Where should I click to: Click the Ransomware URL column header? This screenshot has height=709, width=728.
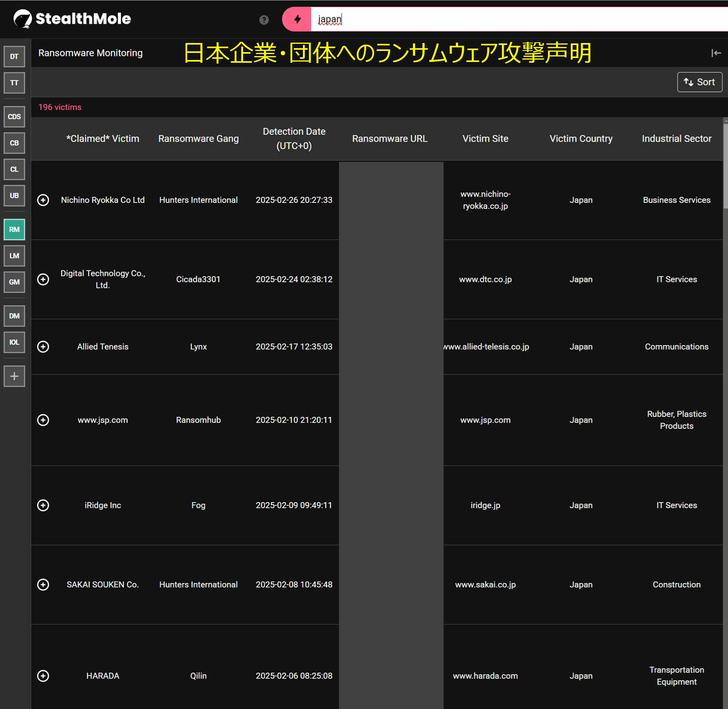pos(389,139)
